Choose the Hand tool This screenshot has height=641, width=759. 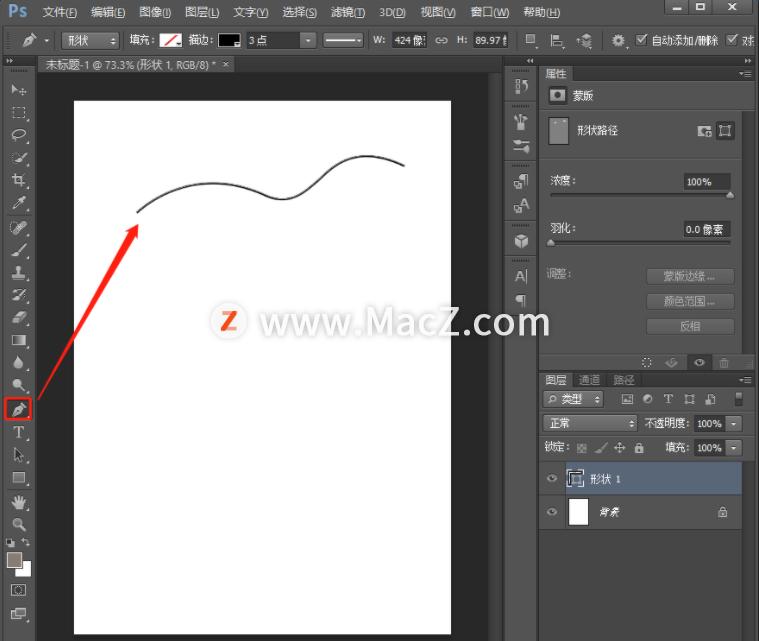(18, 501)
